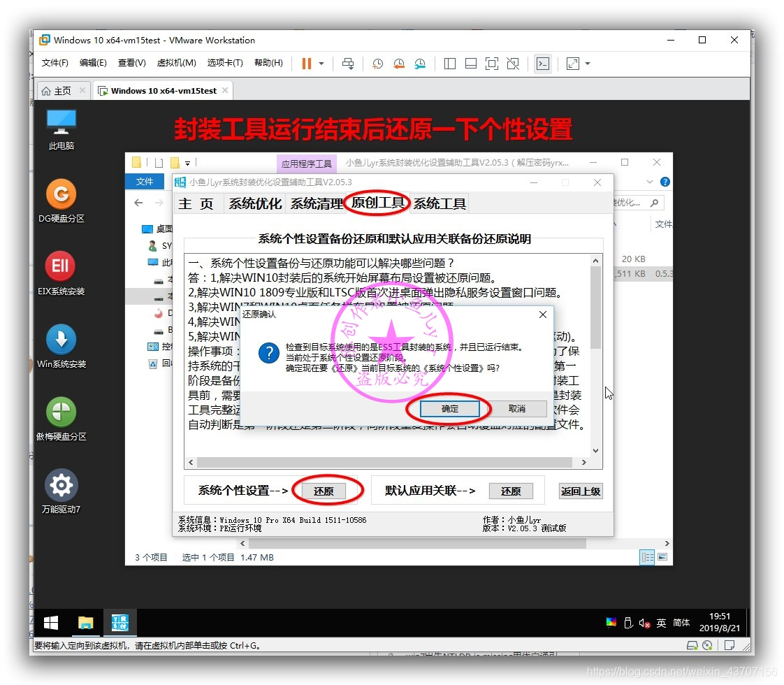
Task: Select the 原创工具 tab
Action: coord(377,203)
